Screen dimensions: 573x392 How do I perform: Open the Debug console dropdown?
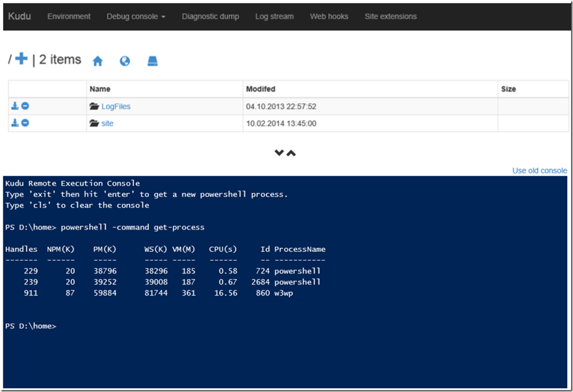136,16
